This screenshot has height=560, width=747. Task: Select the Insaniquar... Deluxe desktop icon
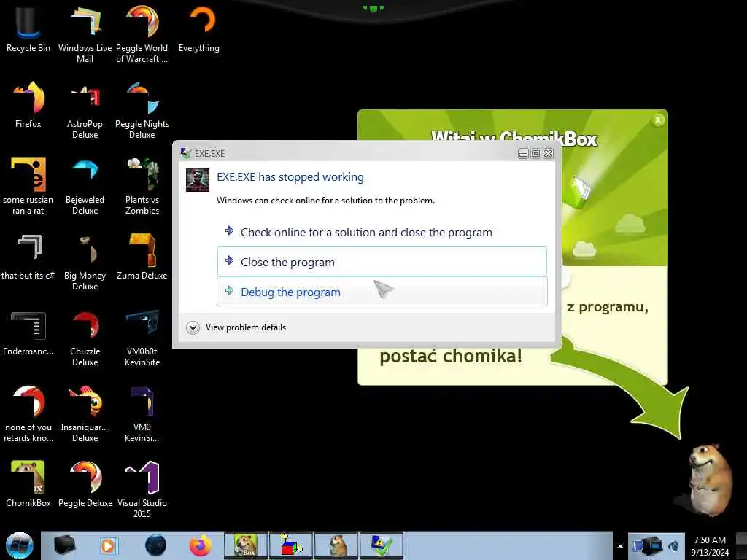pos(85,413)
